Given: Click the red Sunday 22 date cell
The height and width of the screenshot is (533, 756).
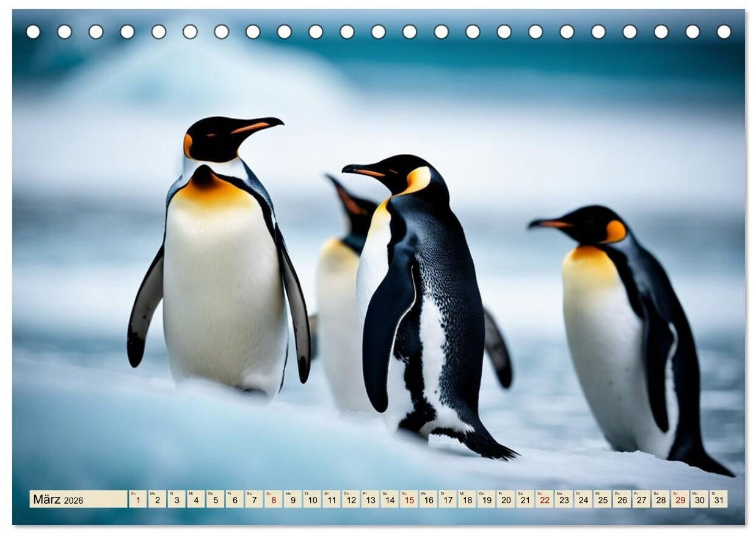Looking at the screenshot, I should [544, 499].
